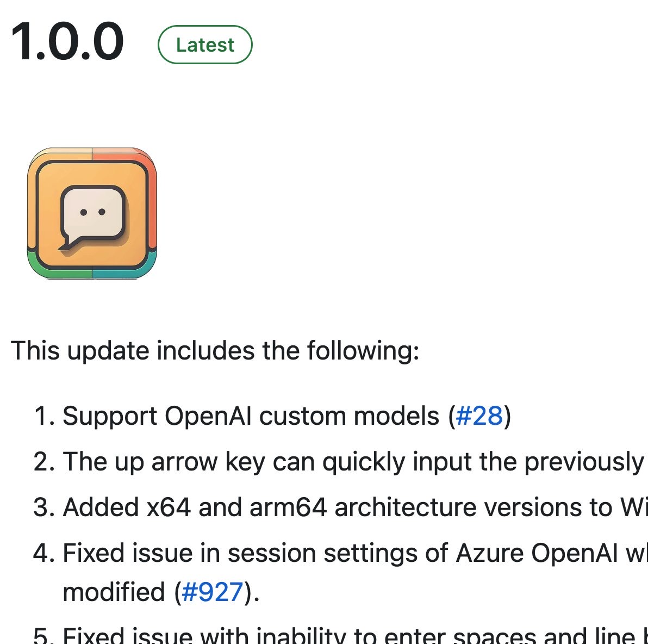Screen dimensions: 648x644
Task: Open issue #28 link
Action: click(479, 416)
